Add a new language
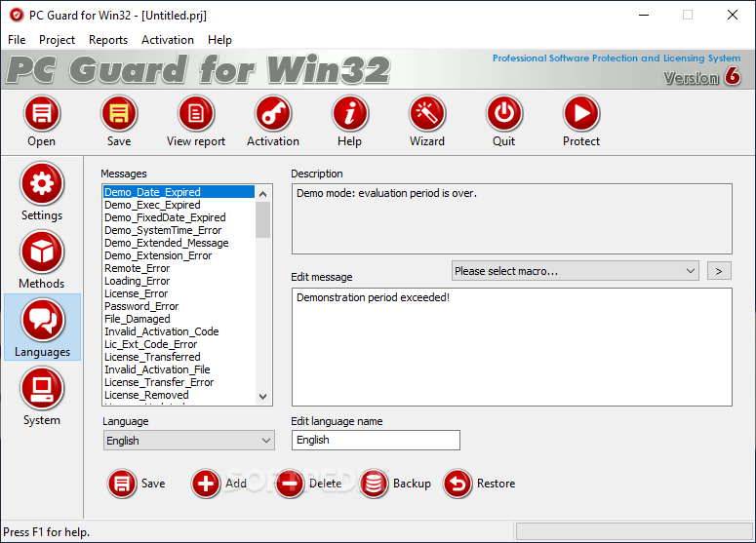 pos(206,484)
